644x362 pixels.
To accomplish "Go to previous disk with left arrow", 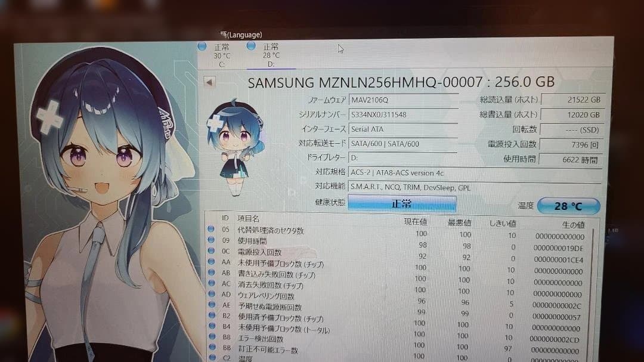I will coord(209,82).
